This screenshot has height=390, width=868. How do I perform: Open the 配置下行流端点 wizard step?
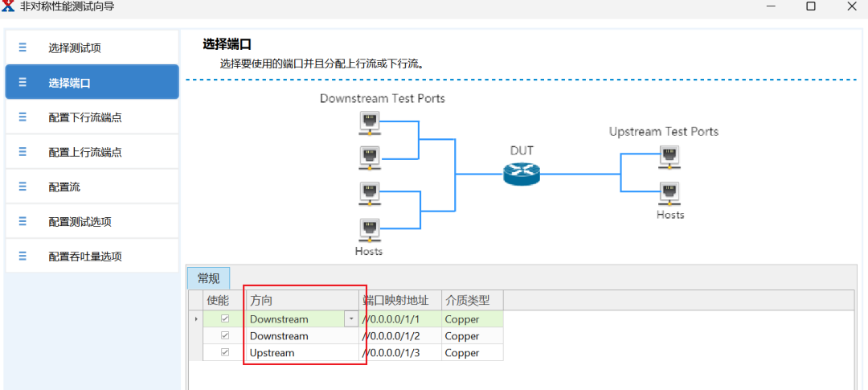click(x=85, y=117)
